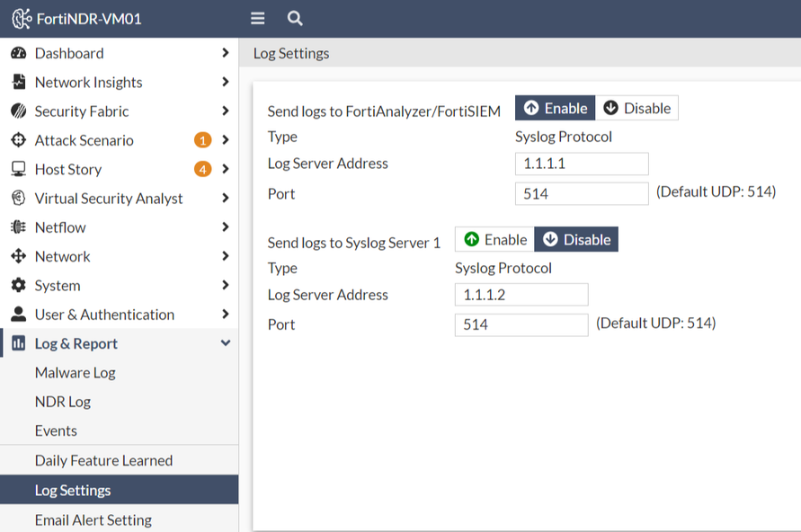The height and width of the screenshot is (532, 801).
Task: Expand the Virtual Security Analyst chevron
Action: [x=225, y=198]
